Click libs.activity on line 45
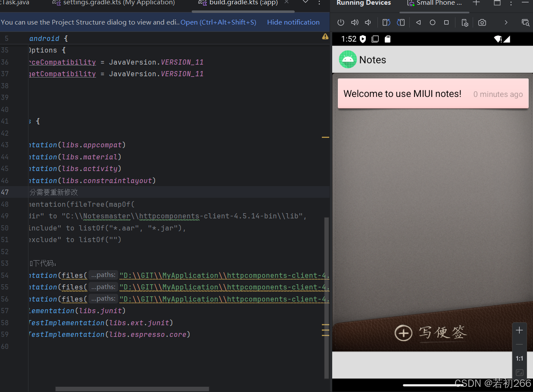The image size is (533, 392). pyautogui.click(x=90, y=169)
